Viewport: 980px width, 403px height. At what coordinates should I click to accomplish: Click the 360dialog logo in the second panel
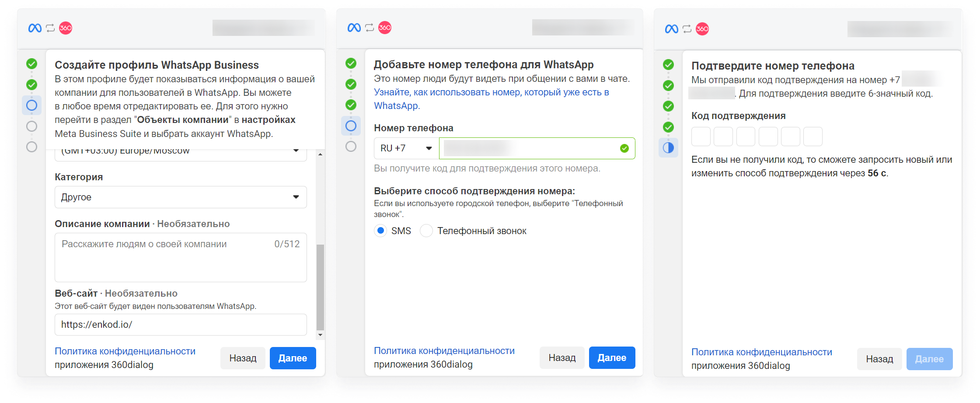385,28
